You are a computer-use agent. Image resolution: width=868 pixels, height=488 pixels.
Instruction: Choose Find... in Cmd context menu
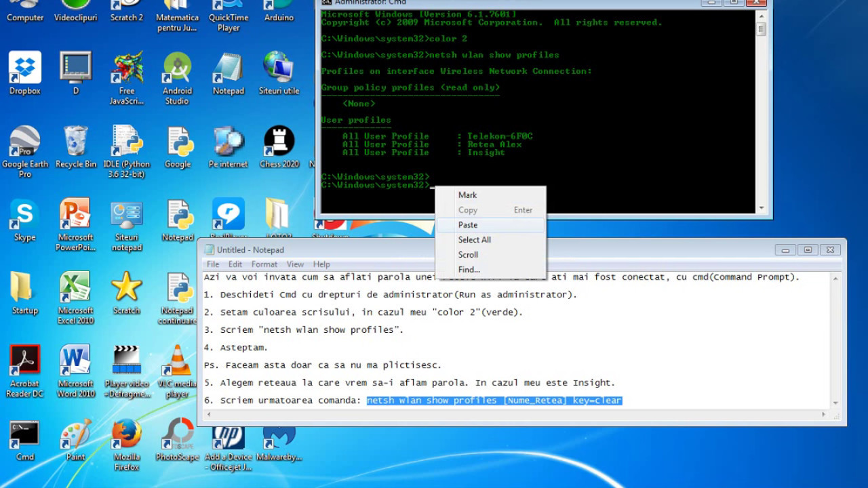(x=490, y=270)
